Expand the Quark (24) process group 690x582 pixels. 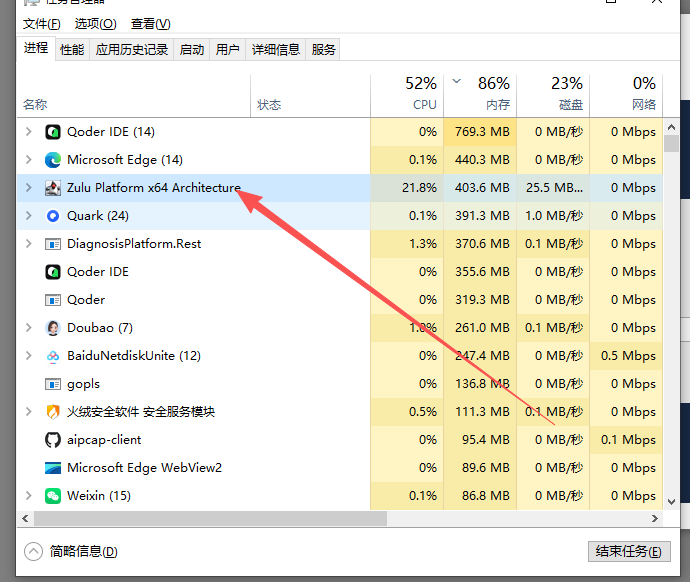click(x=29, y=216)
